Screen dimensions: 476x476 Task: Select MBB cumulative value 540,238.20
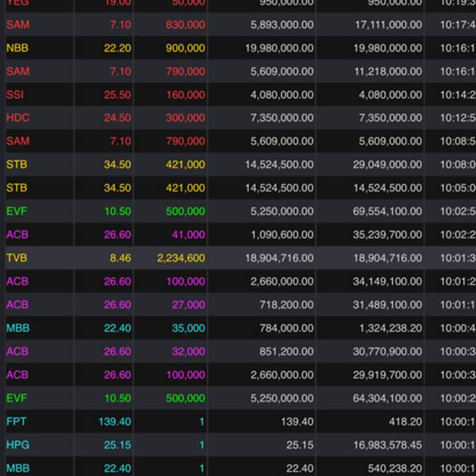click(395, 468)
